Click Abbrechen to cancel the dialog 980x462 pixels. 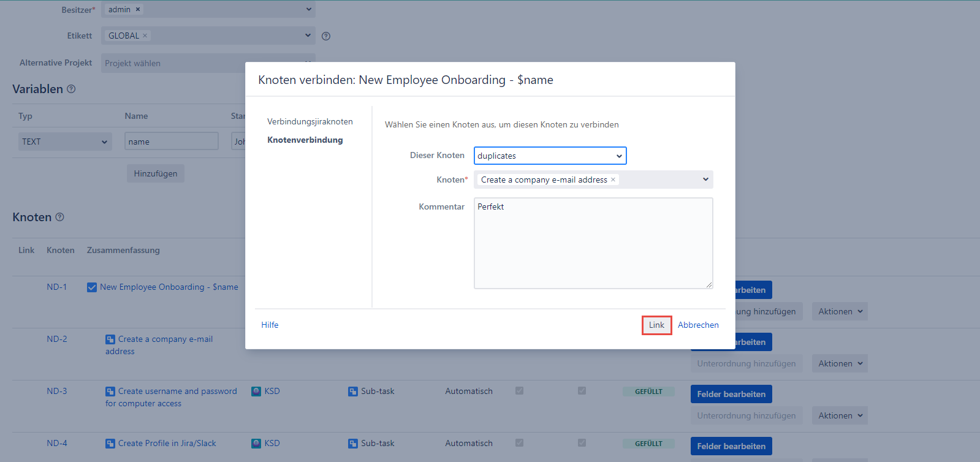point(698,325)
